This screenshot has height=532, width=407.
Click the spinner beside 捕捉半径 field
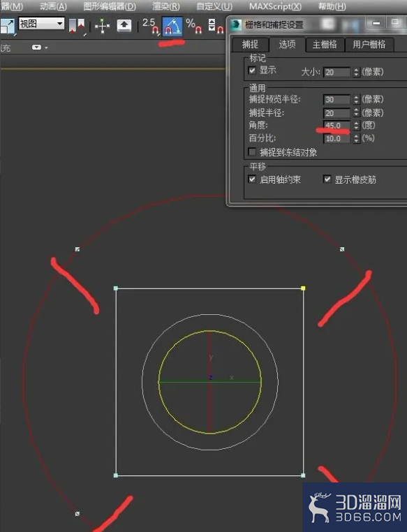[356, 112]
